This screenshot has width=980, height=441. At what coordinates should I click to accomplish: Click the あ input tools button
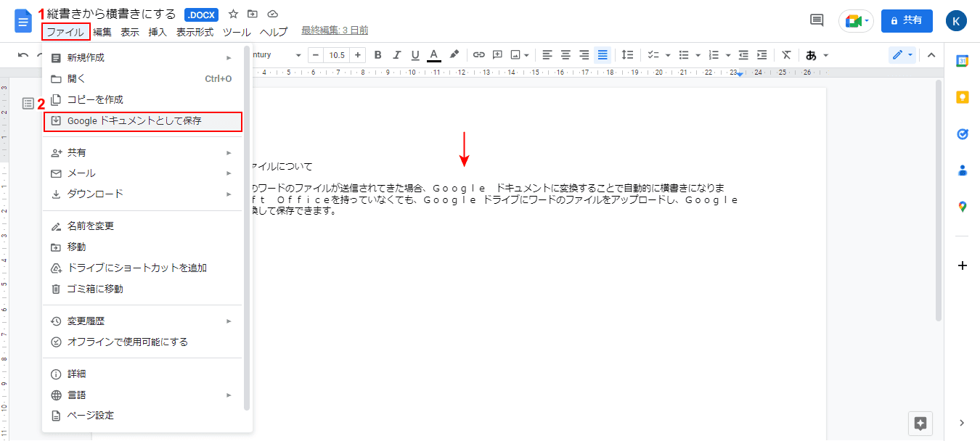point(811,55)
